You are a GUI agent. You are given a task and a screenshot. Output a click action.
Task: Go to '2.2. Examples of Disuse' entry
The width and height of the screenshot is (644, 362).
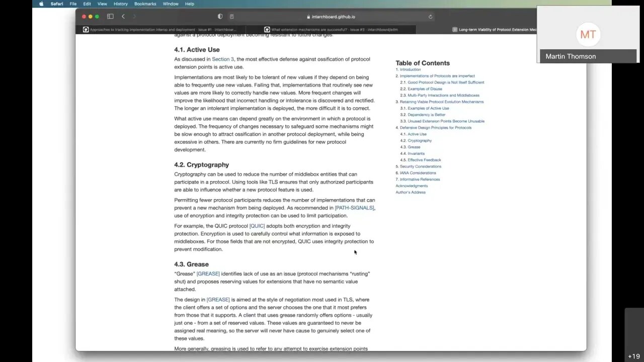point(421,89)
